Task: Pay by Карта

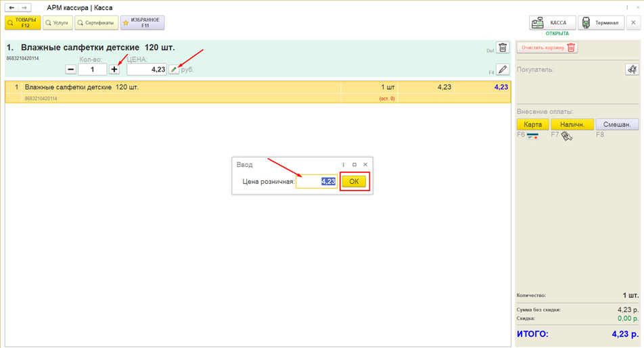Action: (x=532, y=124)
